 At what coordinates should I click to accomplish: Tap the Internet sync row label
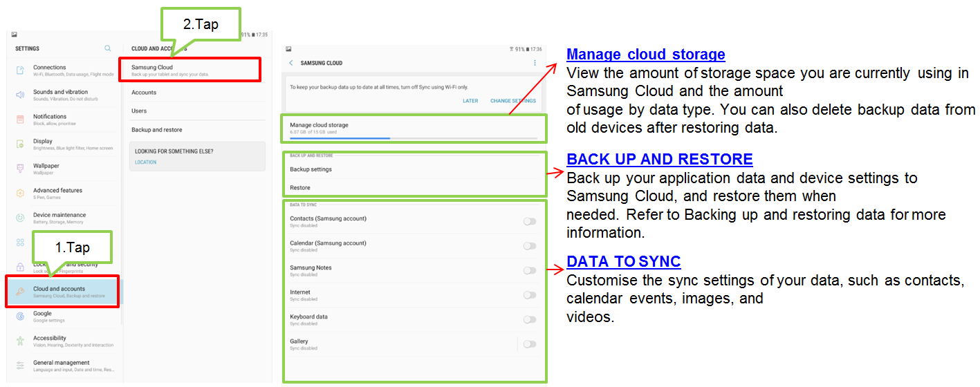(x=300, y=292)
